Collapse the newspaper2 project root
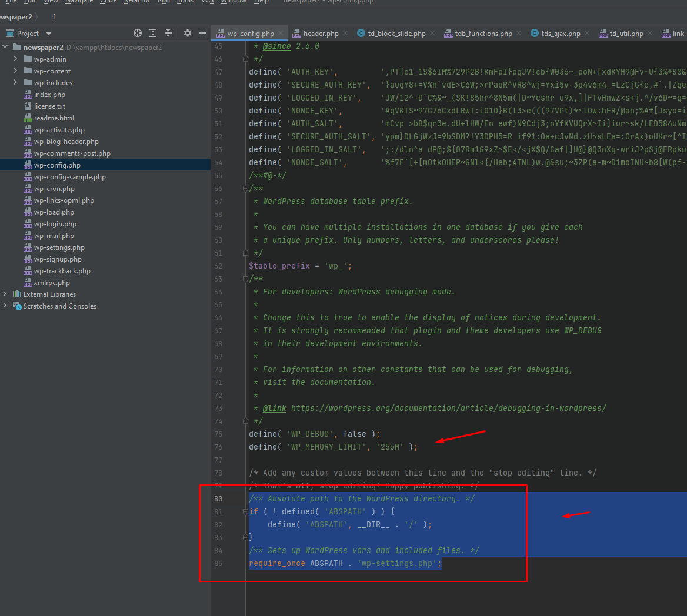 (5, 47)
